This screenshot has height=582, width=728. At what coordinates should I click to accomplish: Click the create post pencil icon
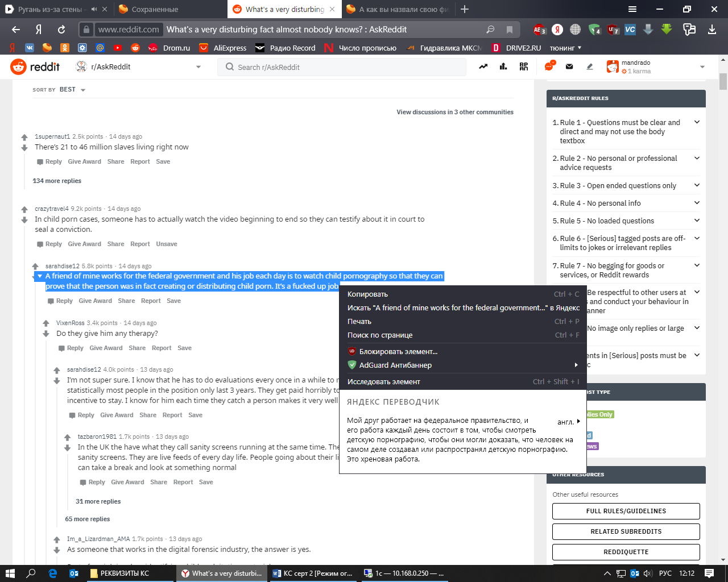[590, 66]
